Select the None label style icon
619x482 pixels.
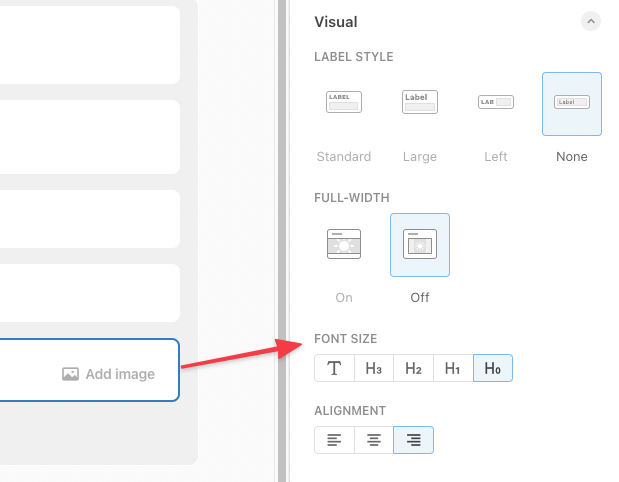coord(572,102)
